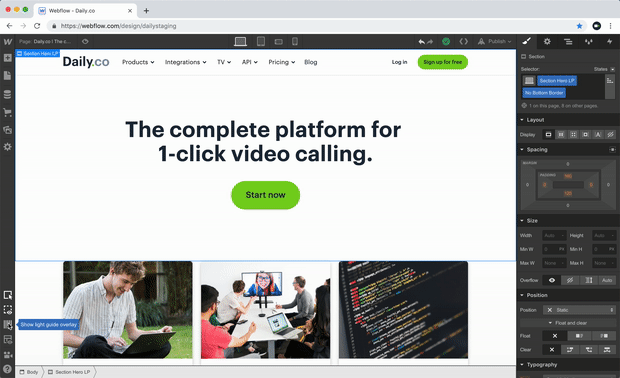Click the Width input field
This screenshot has width=620, height=378.
[554, 236]
